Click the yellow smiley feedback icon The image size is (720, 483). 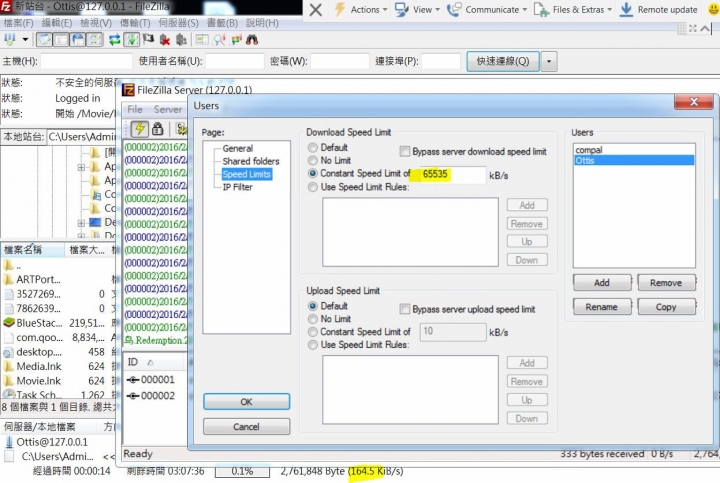tap(713, 9)
